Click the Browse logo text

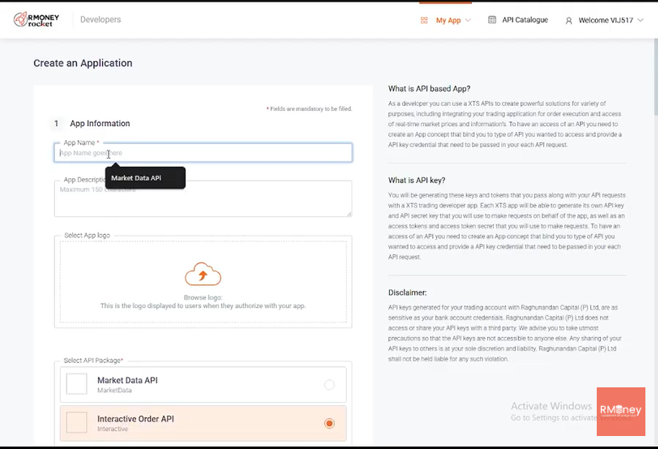coord(203,298)
